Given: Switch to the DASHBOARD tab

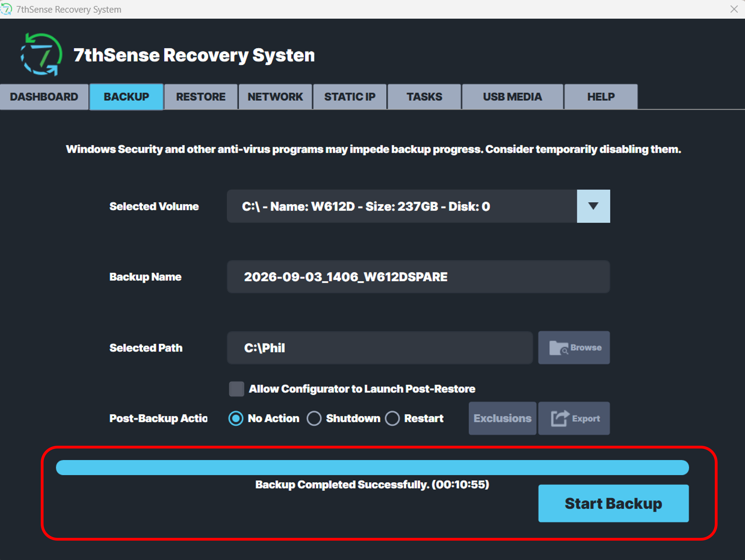Looking at the screenshot, I should [44, 97].
